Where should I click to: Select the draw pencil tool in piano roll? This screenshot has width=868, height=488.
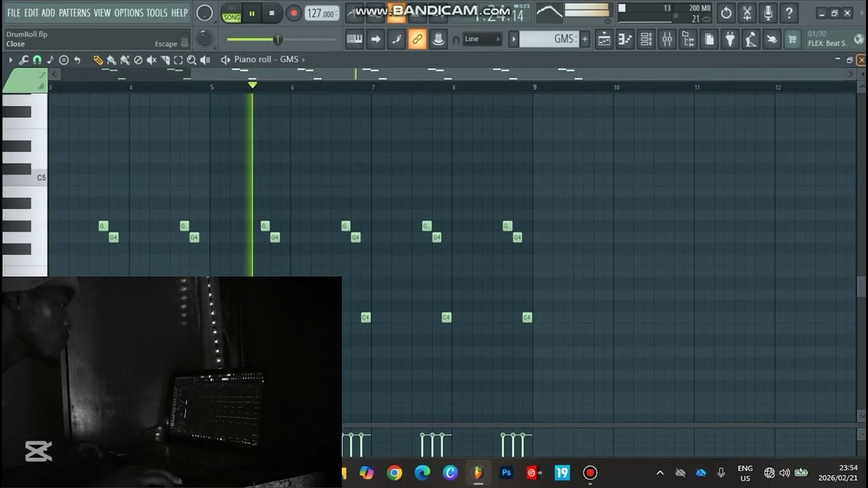coord(98,60)
